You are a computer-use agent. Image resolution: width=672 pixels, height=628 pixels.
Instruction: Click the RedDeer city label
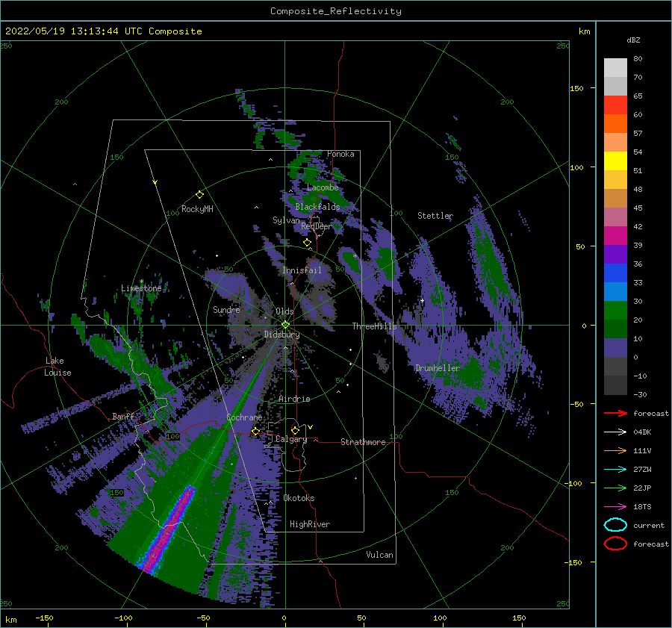(317, 226)
